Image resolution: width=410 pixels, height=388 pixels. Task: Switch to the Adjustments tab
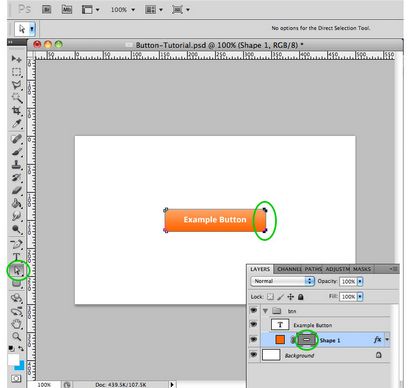(x=338, y=269)
